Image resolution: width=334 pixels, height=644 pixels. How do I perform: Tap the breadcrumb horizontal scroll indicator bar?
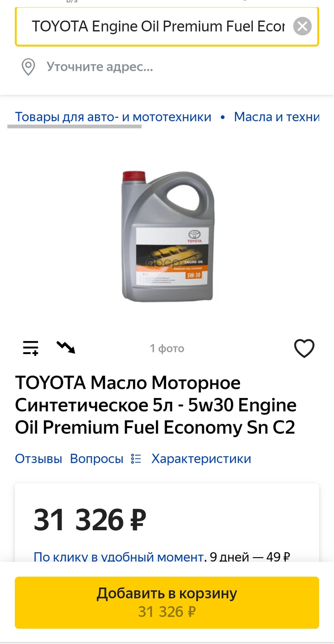(74, 127)
